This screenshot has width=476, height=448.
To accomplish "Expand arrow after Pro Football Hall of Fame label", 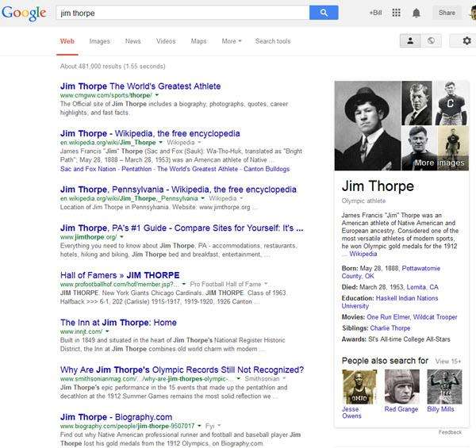I will (266, 284).
